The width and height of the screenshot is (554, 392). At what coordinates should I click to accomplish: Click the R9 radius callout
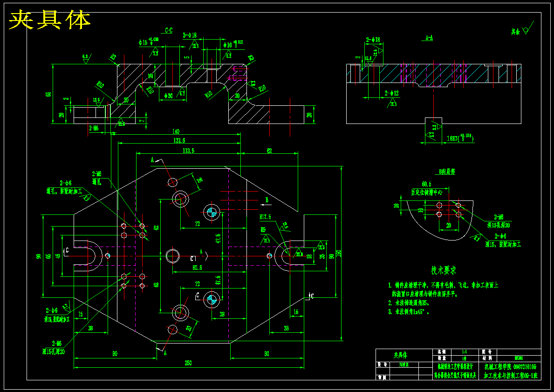263,230
